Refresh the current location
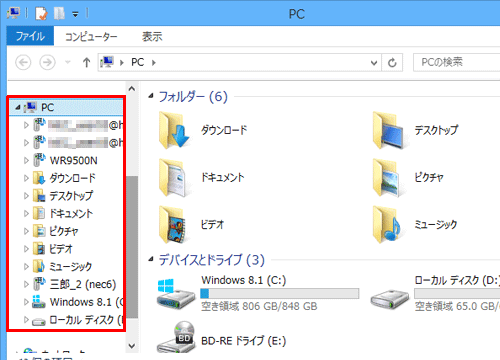This screenshot has width=500, height=360. [x=392, y=63]
